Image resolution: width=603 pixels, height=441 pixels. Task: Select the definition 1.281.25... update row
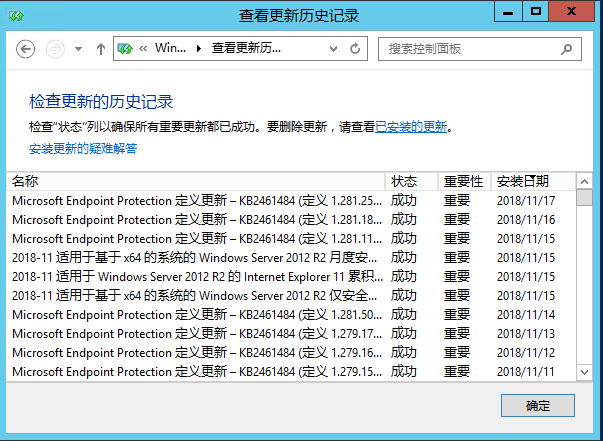pyautogui.click(x=291, y=201)
